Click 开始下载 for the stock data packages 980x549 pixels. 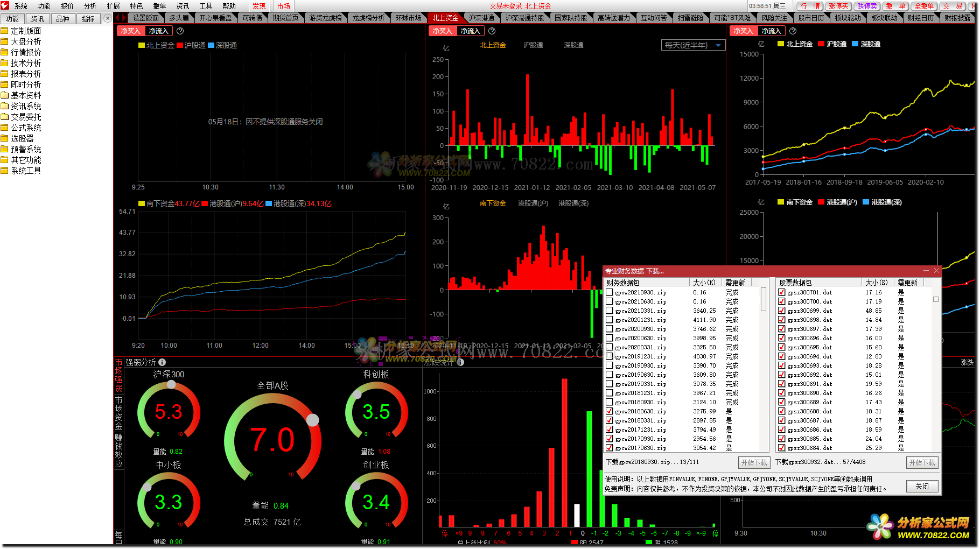(922, 462)
